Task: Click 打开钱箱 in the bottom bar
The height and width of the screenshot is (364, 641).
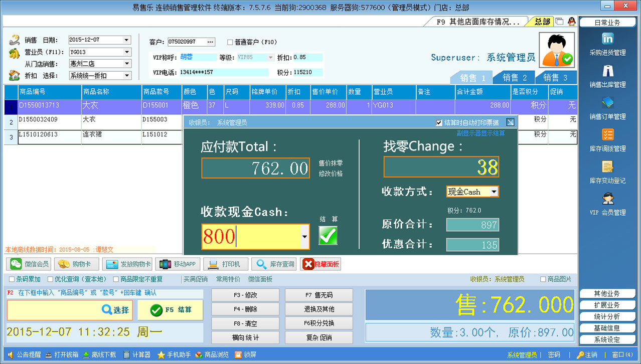Action: (62, 354)
